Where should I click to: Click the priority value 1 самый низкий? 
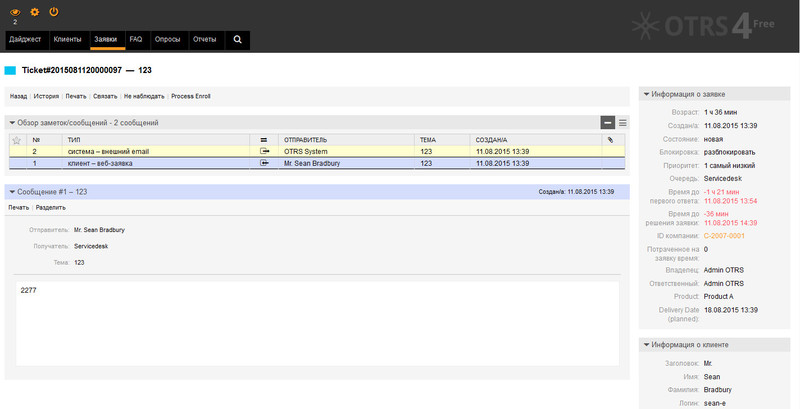pos(729,166)
